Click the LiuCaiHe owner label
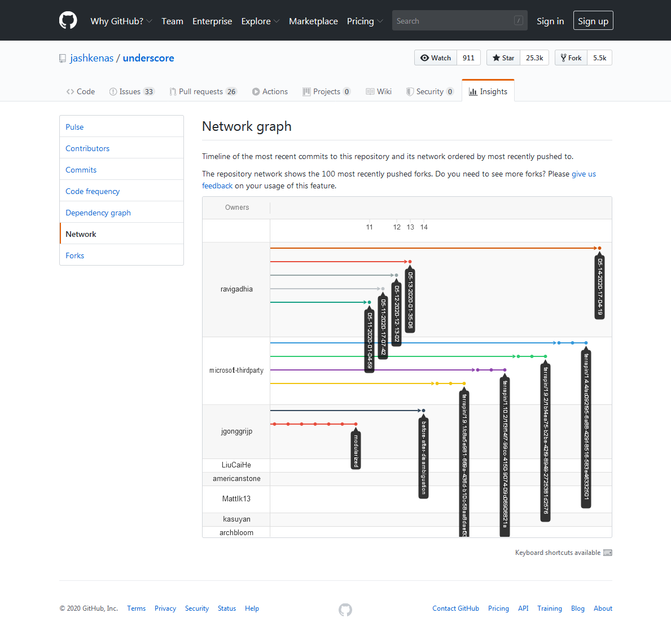The width and height of the screenshot is (671, 644). 236,465
